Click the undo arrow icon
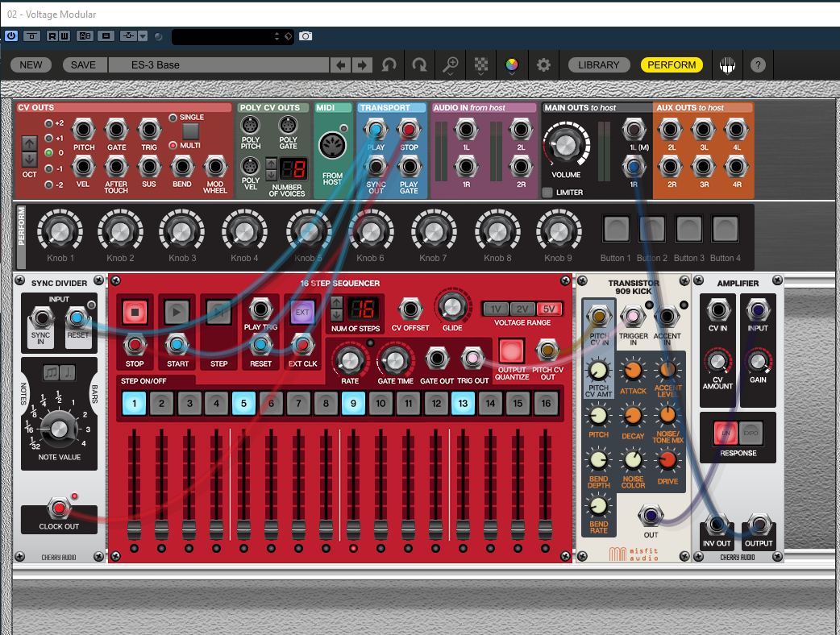Image resolution: width=840 pixels, height=635 pixels. (x=389, y=65)
